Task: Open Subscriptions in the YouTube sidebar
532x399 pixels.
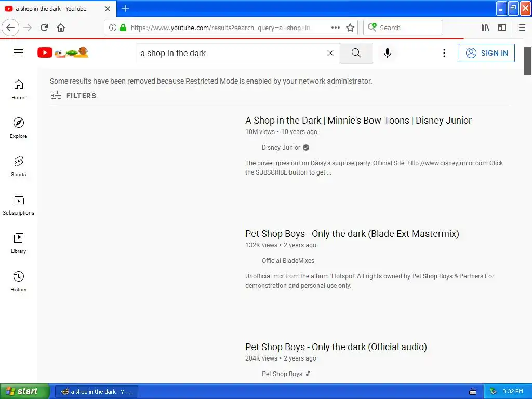Action: [x=18, y=205]
